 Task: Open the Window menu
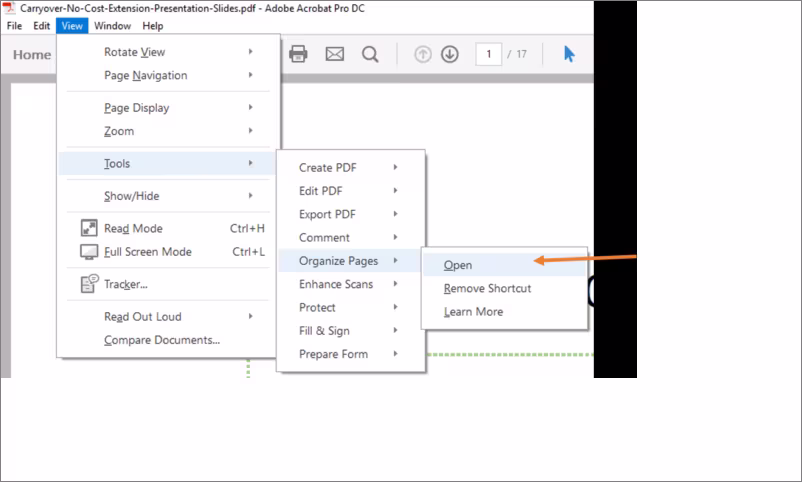tap(113, 26)
